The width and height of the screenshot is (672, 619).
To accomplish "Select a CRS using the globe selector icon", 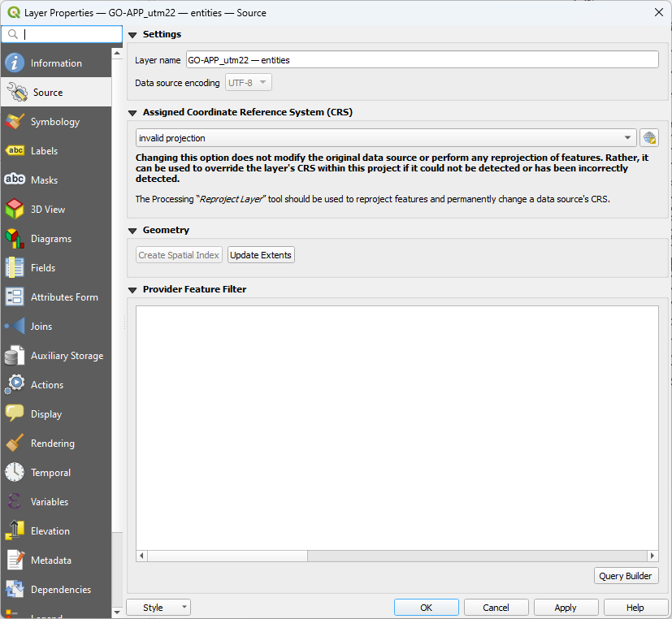I will [x=648, y=137].
